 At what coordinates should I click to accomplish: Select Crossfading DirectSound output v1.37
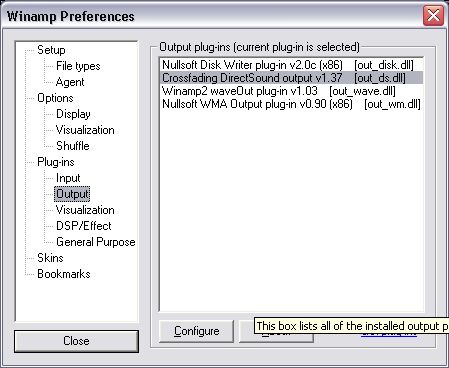pos(291,78)
